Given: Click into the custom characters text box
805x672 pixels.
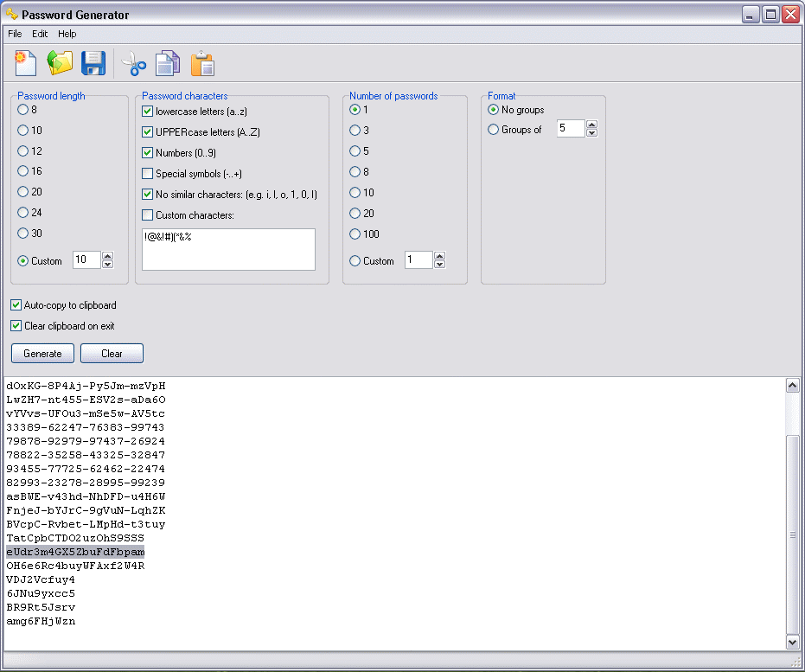Looking at the screenshot, I should [228, 249].
